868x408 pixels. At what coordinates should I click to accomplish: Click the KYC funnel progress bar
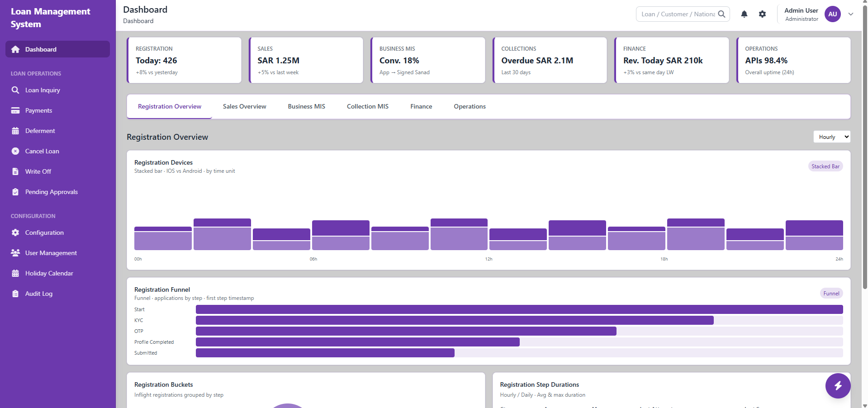454,320
